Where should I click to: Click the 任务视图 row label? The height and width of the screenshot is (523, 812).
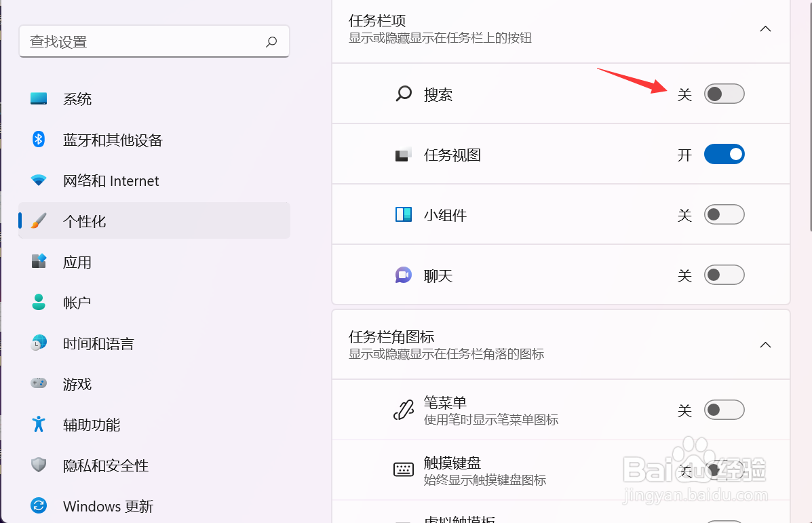coord(452,155)
